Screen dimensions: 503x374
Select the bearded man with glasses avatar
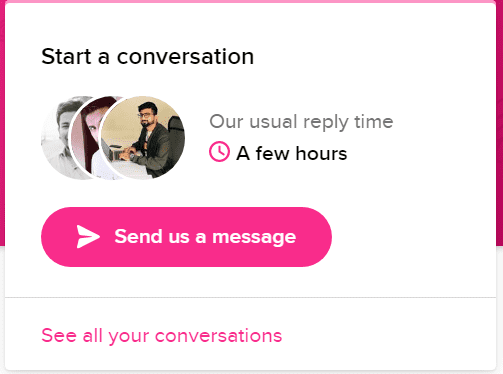pyautogui.click(x=143, y=138)
